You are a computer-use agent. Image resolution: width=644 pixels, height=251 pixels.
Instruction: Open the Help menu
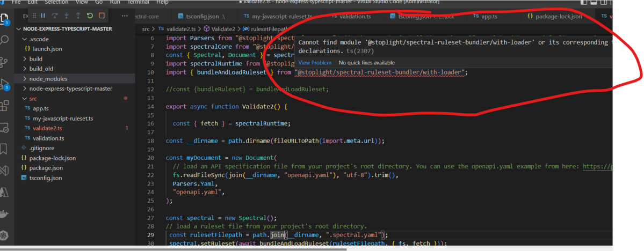click(163, 2)
